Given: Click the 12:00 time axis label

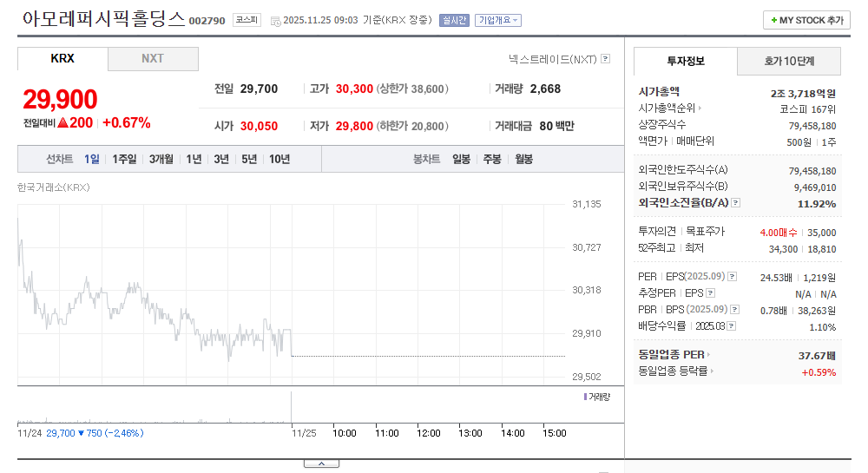Looking at the screenshot, I should (x=429, y=433).
